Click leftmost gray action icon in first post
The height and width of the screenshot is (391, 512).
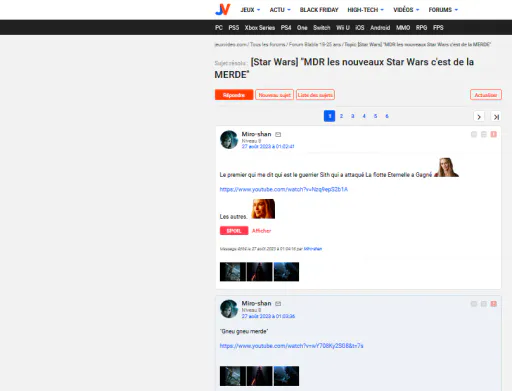coord(474,134)
